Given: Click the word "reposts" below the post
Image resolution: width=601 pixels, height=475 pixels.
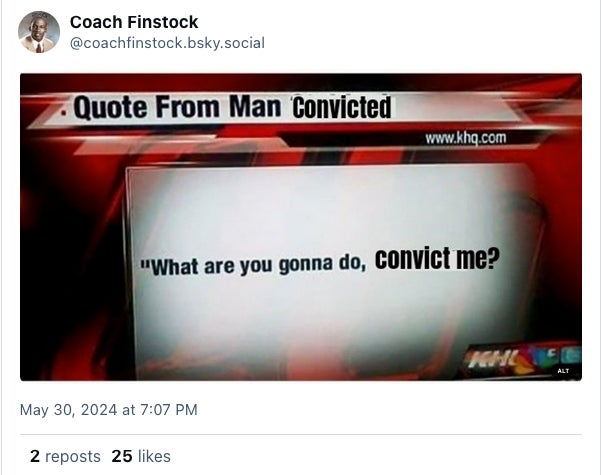Looking at the screenshot, I should (73, 456).
